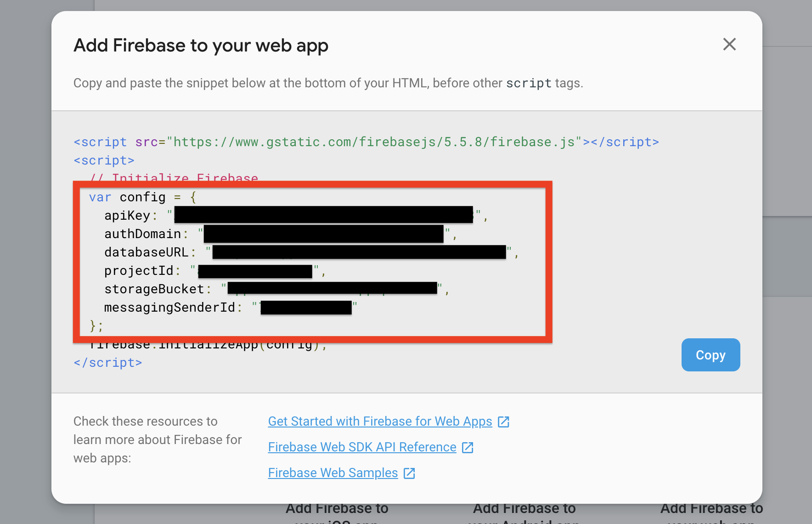Click the dialog title 'Add Firebase to your web app'

point(201,46)
